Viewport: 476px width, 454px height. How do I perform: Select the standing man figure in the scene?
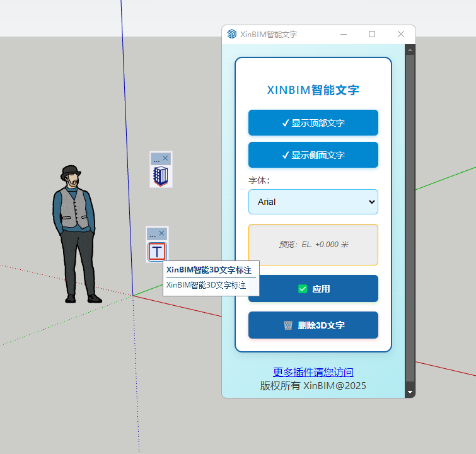tap(76, 233)
